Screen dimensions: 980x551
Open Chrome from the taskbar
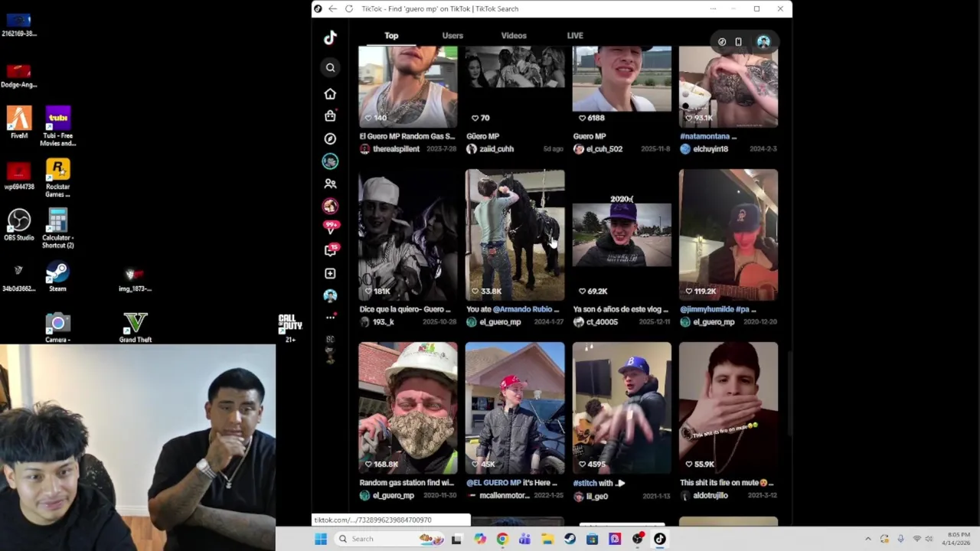[x=502, y=539]
